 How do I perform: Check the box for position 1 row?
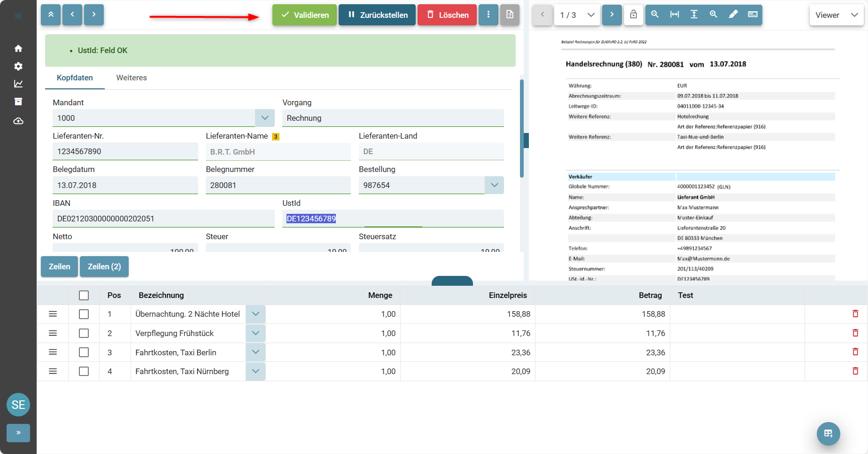[84, 314]
